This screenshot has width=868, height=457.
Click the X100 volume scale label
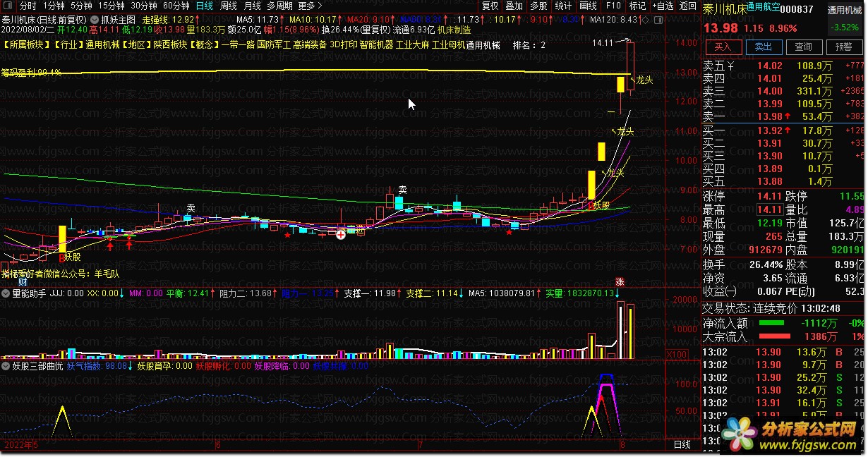pyautogui.click(x=677, y=354)
